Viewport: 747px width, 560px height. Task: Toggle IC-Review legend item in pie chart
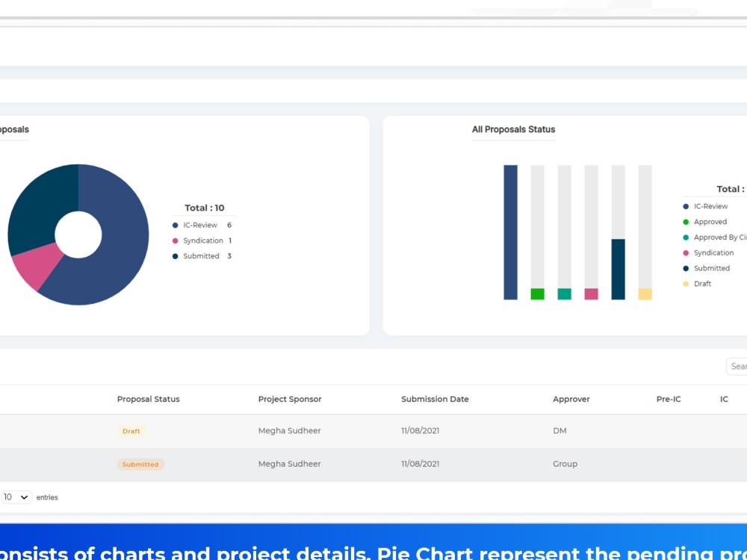click(202, 225)
